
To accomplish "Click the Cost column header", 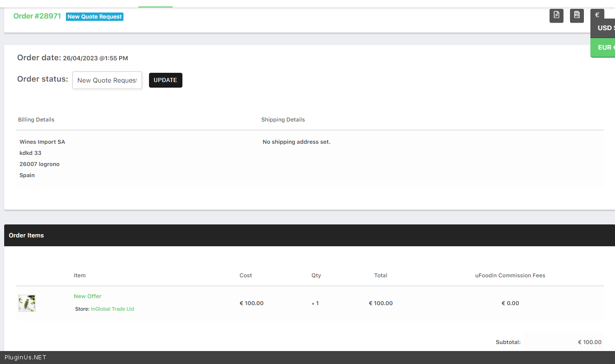I will (246, 275).
